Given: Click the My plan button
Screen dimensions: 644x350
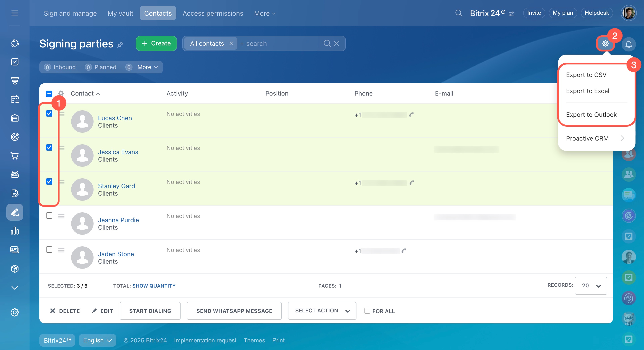Looking at the screenshot, I should [563, 13].
